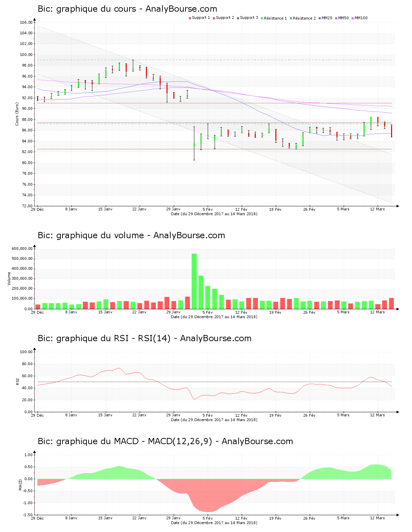Viewport: 412px width, 532px height.
Task: Click the 'Volume' vertical axis label
Action: coord(9,279)
